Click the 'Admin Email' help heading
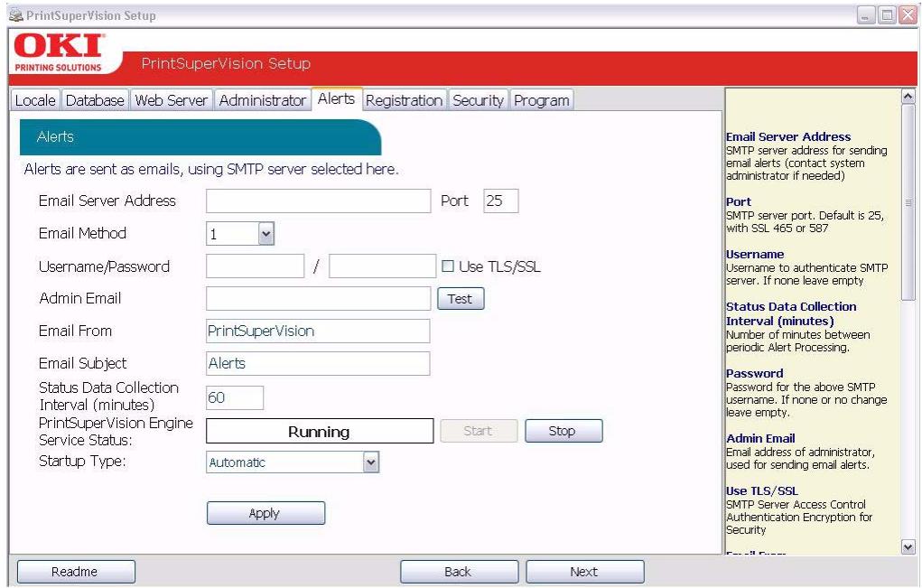The image size is (922, 588). pyautogui.click(x=760, y=439)
